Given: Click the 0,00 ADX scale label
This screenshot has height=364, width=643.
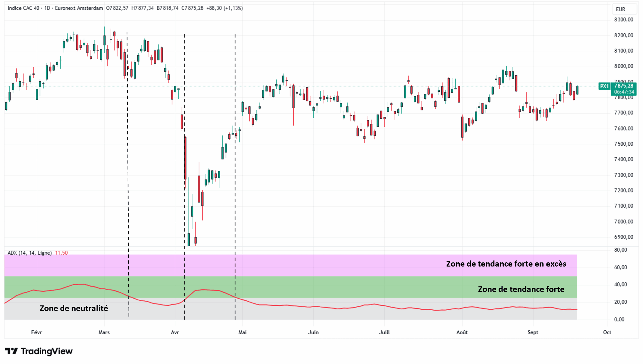Looking at the screenshot, I should point(619,319).
